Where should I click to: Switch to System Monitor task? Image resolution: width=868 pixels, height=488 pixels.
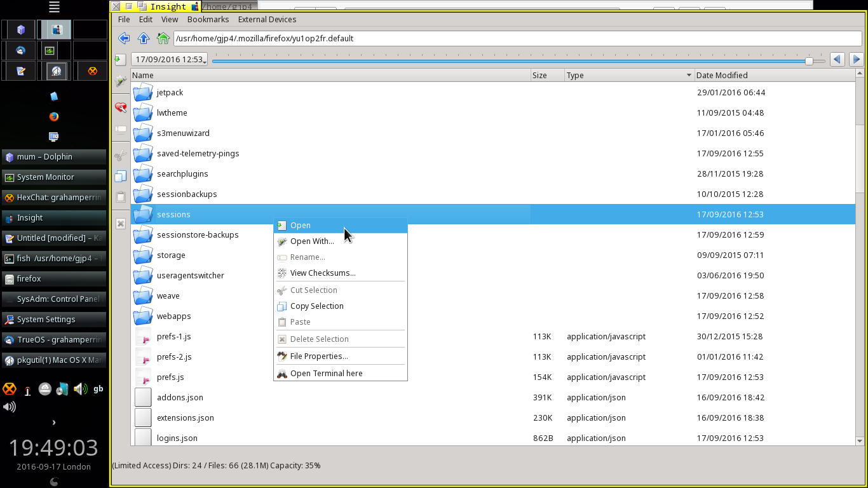coord(54,177)
